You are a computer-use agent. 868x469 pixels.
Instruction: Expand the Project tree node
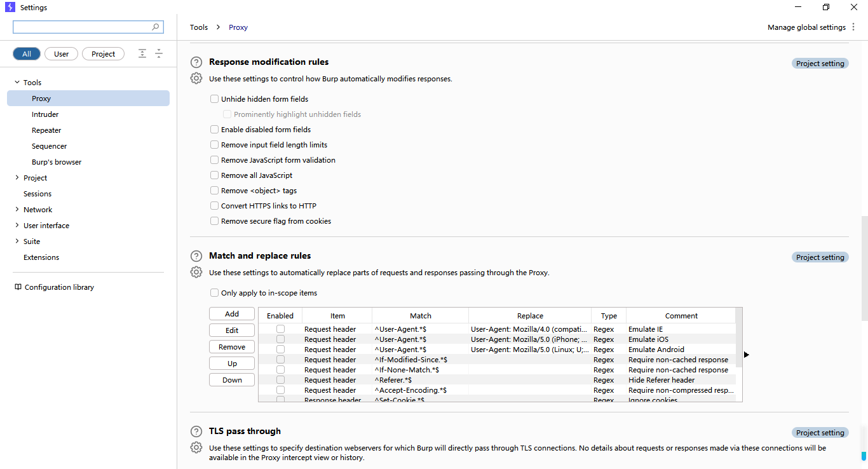coord(17,178)
